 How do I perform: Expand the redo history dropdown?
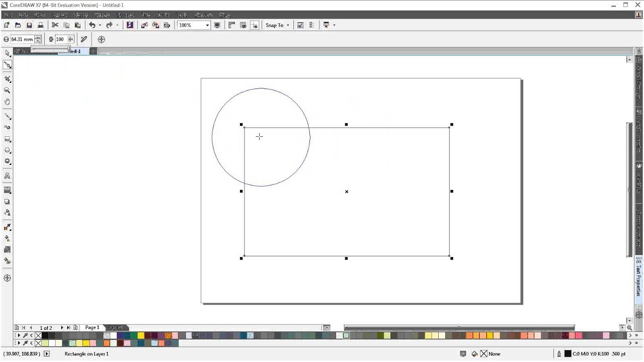click(x=117, y=25)
